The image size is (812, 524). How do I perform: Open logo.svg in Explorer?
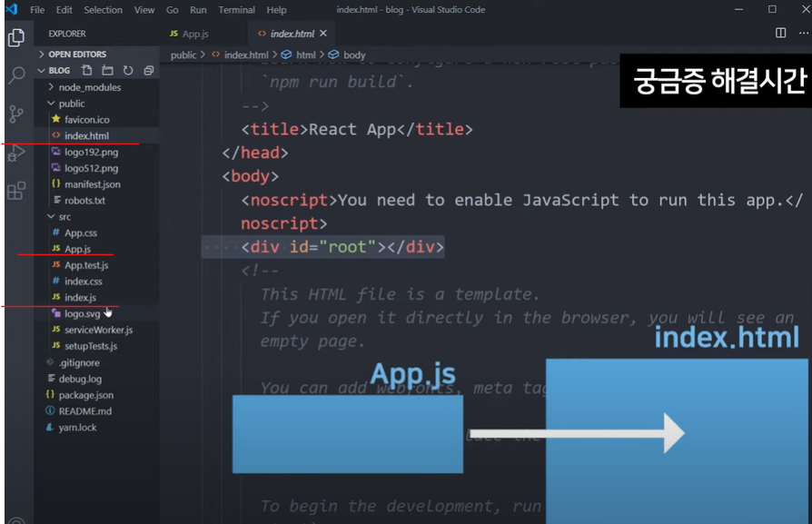97,314
